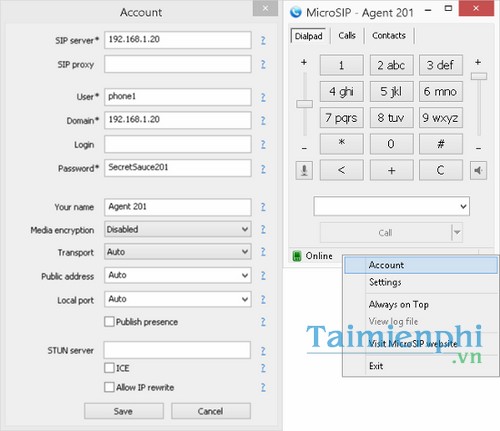Check the Allow IP rewrite option
Screen dimensions: 500x431
coord(109,387)
